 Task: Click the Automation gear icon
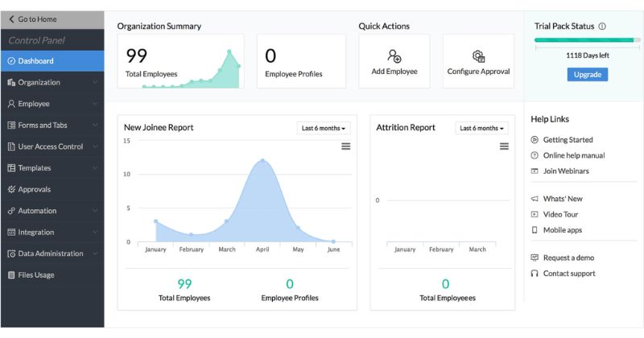11,211
